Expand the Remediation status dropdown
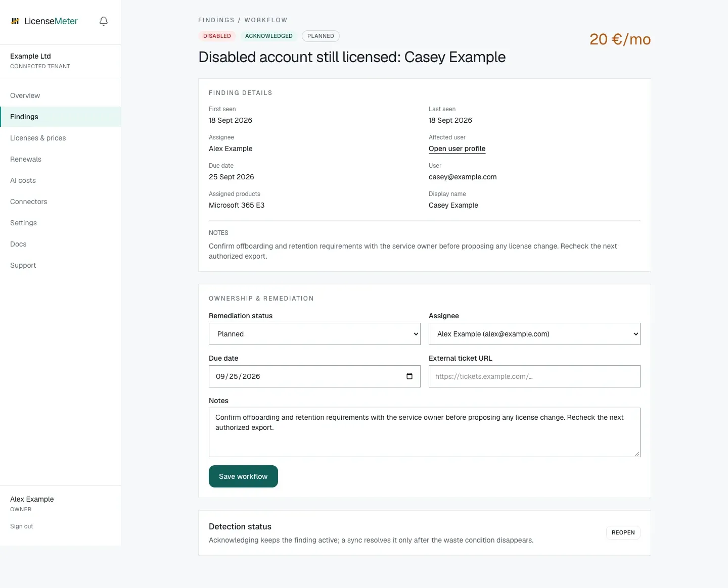The width and height of the screenshot is (728, 588). 314,334
